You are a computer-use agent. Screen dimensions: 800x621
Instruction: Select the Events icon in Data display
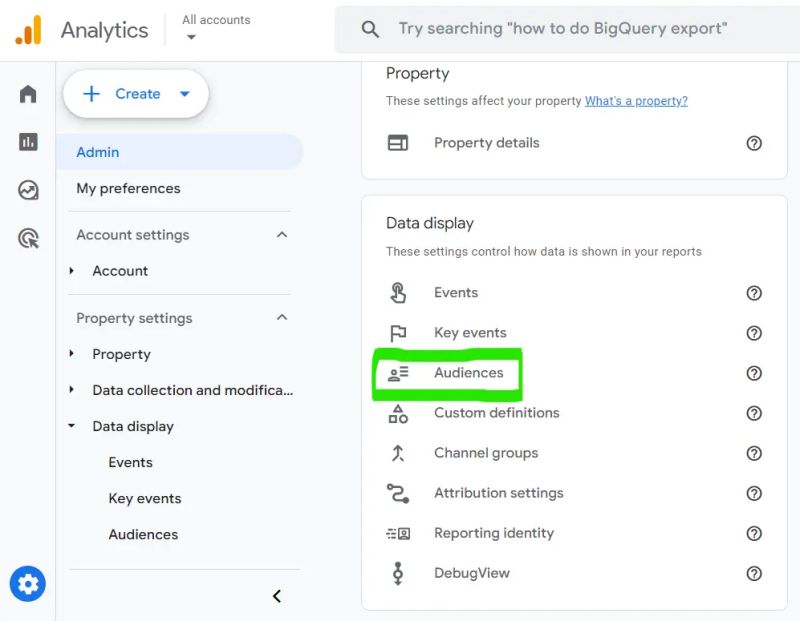(398, 293)
